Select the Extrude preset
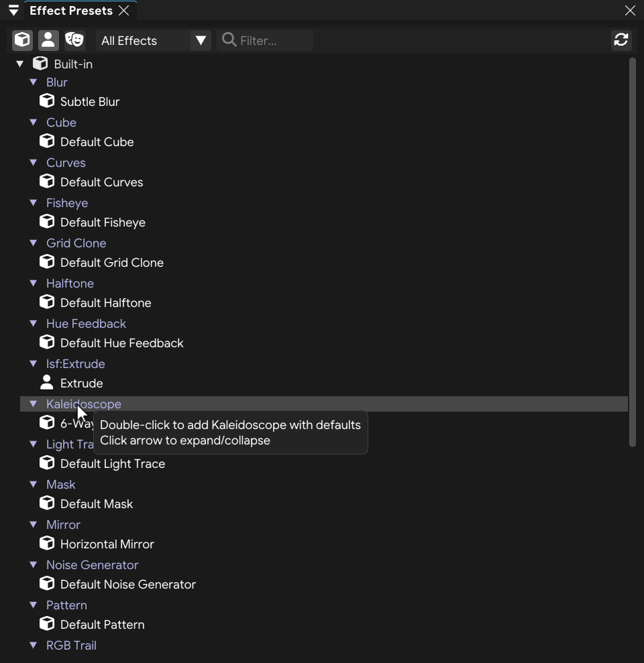Screen dimensions: 644x663 [x=82, y=383]
